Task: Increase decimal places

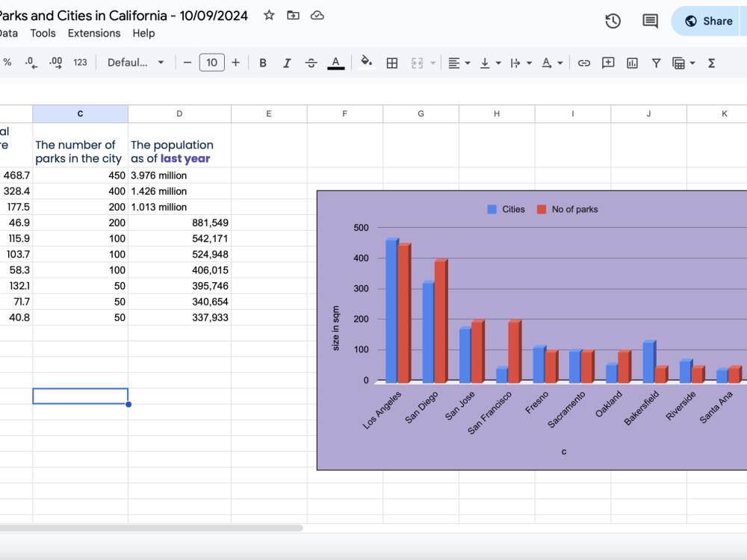Action: point(55,63)
